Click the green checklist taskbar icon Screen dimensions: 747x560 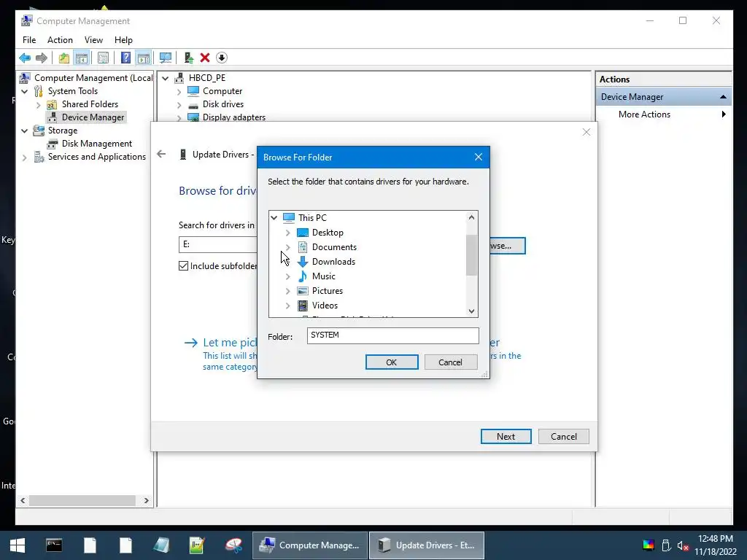tap(197, 545)
